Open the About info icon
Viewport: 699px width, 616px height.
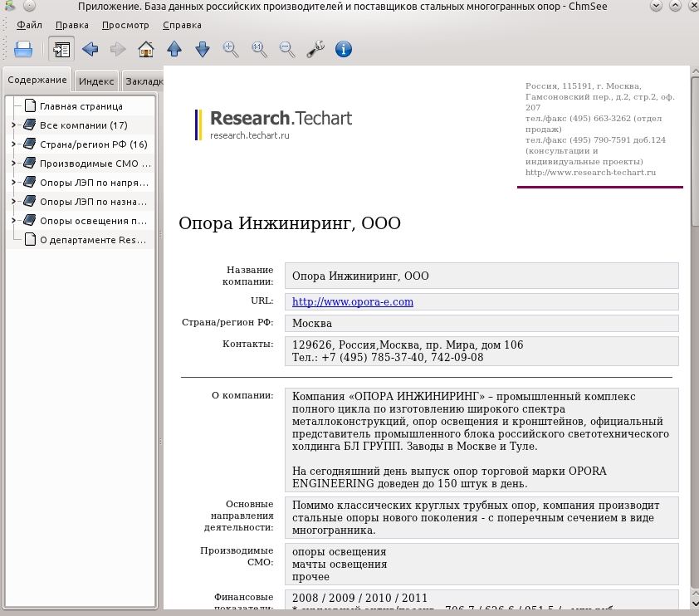click(x=343, y=49)
